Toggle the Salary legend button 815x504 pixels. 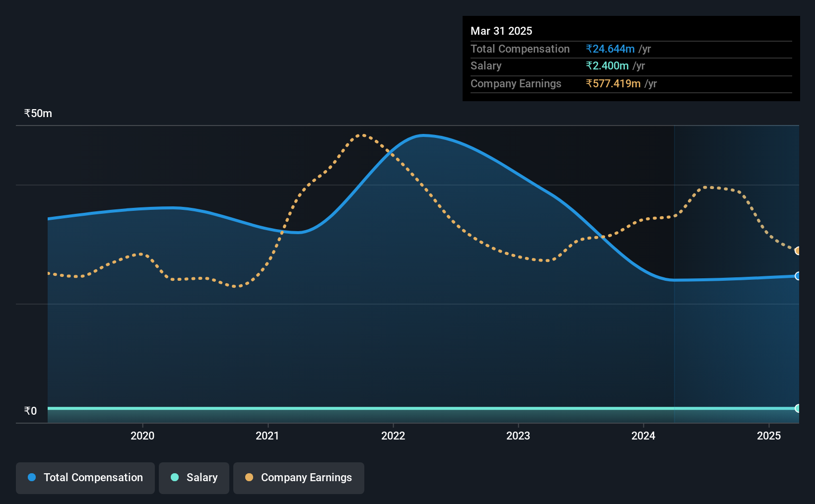tap(194, 478)
